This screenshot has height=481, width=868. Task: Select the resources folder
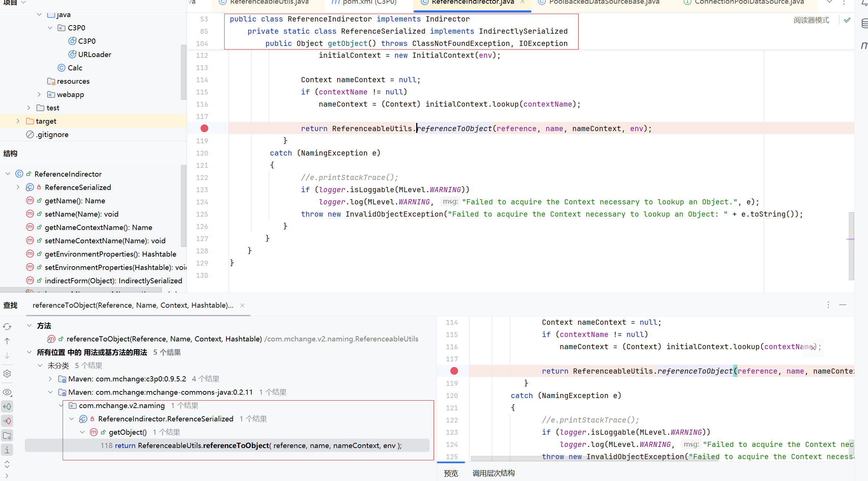(x=69, y=81)
